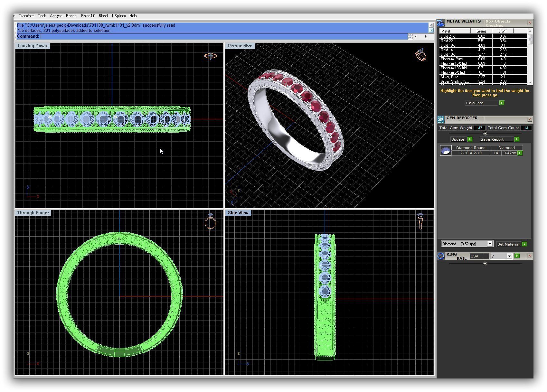This screenshot has height=392, width=547.
Task: Click the Perspective viewport title
Action: 240,46
